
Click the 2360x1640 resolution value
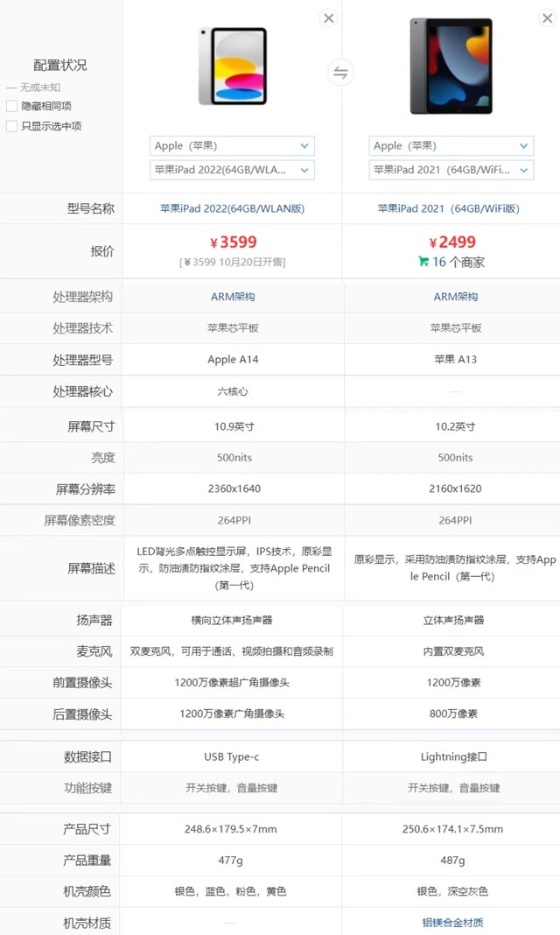click(234, 489)
